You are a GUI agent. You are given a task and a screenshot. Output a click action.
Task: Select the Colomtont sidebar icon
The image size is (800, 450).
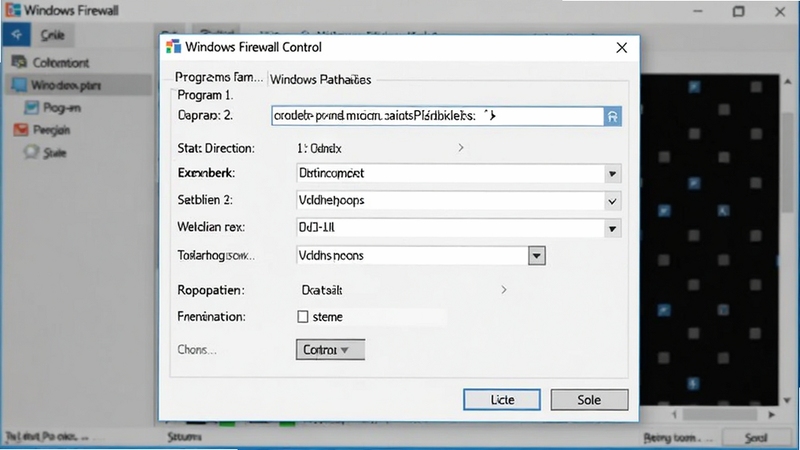(19, 62)
